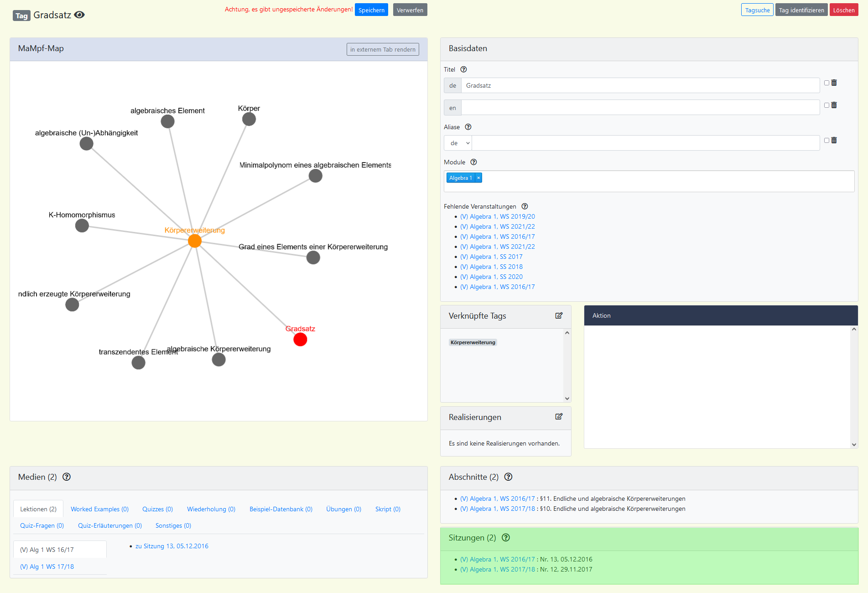Image resolution: width=868 pixels, height=593 pixels.
Task: Click trash icon for German title row
Action: point(834,83)
